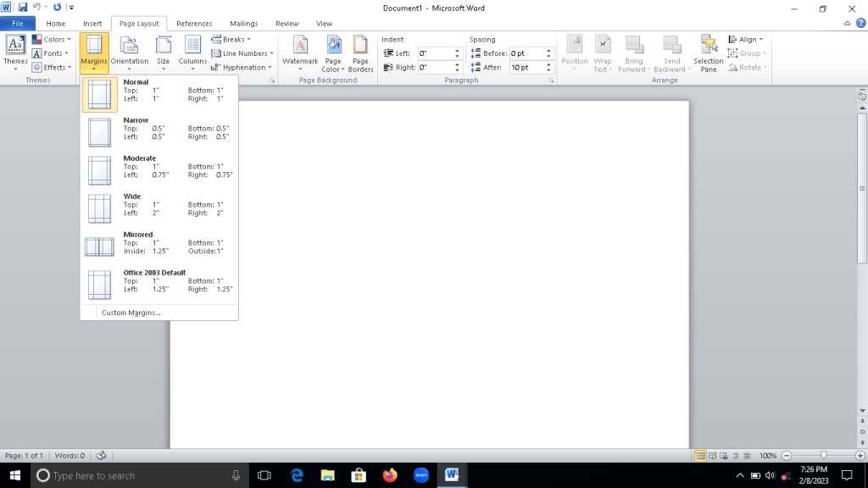
Task: Open the Theme Effects dropdown
Action: pyautogui.click(x=52, y=67)
